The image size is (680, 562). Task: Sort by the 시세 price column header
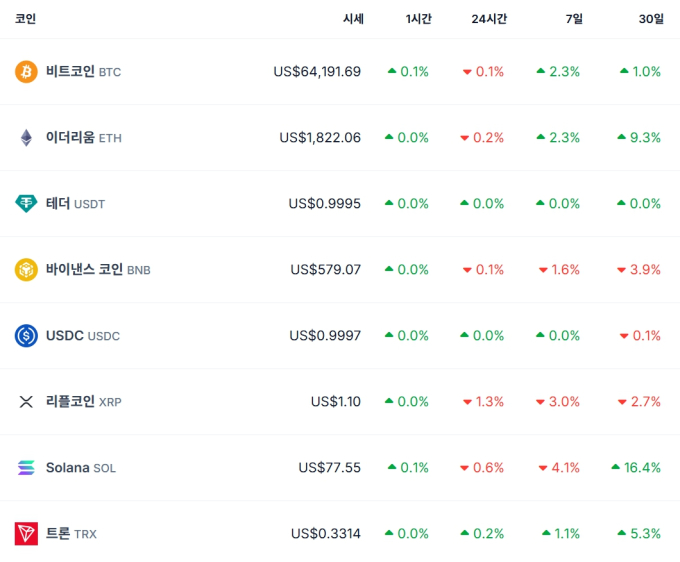(353, 19)
